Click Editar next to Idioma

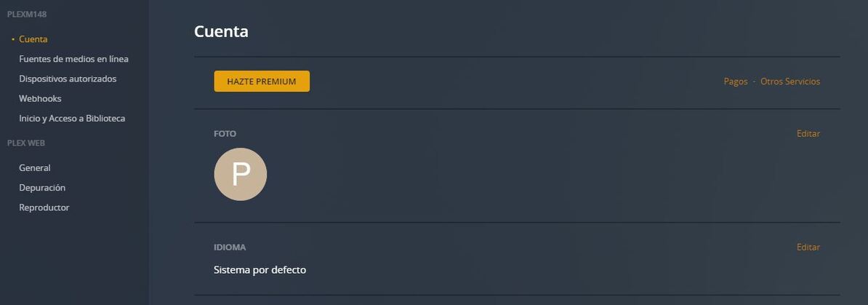(808, 247)
